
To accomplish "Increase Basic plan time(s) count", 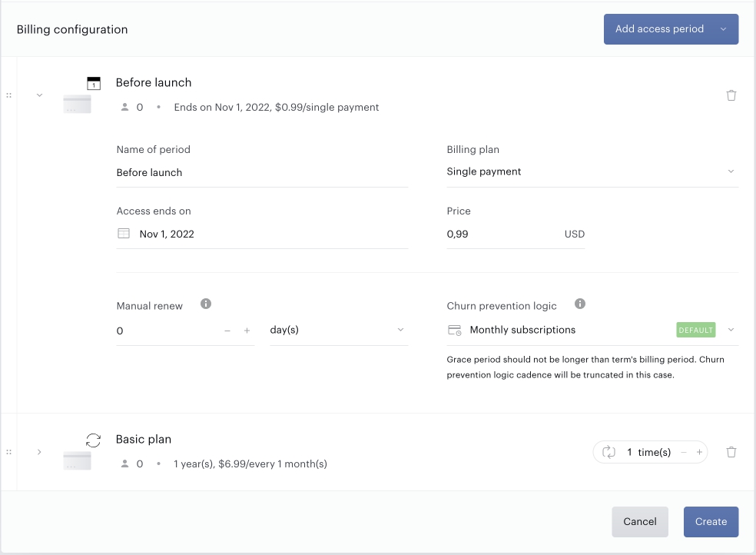I will [x=699, y=452].
